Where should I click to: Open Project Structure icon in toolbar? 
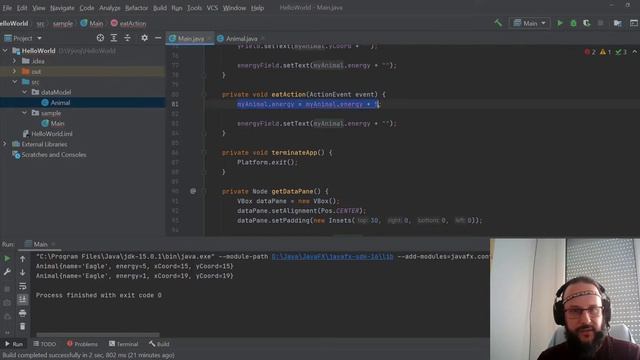point(618,23)
